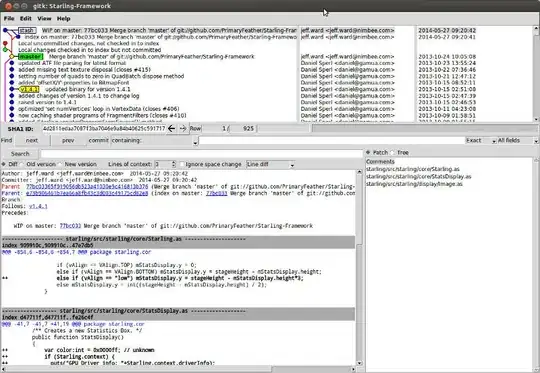
Task: Select New version radio button
Action: click(x=60, y=164)
